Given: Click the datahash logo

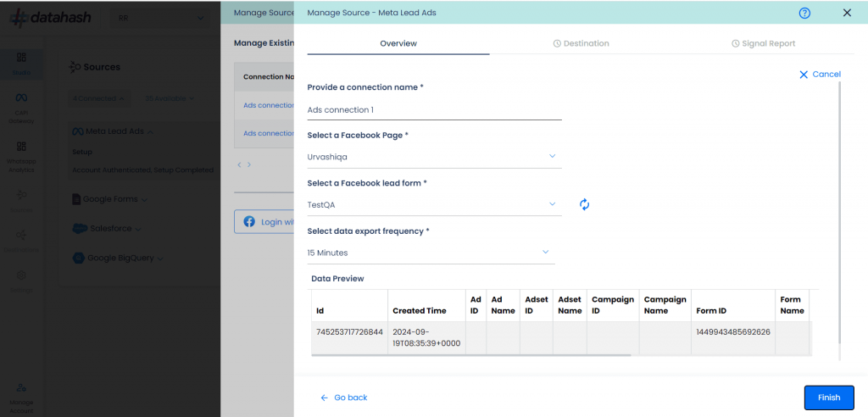Looking at the screenshot, I should pos(50,19).
